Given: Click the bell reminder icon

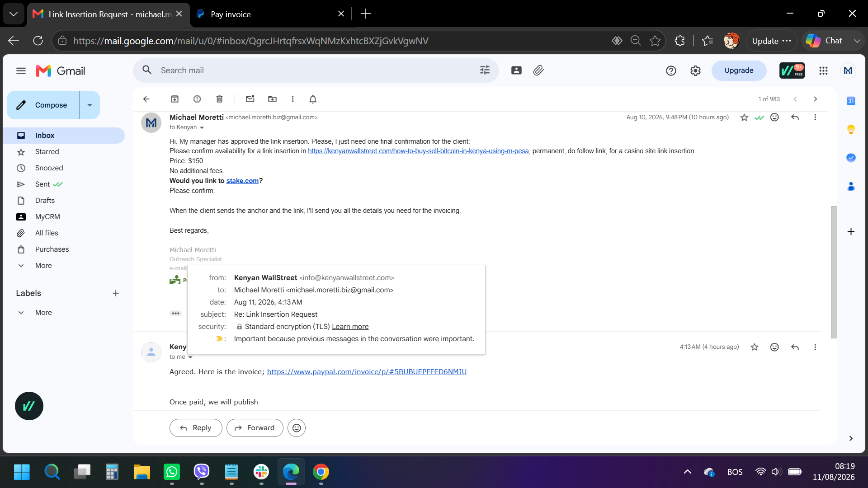Looking at the screenshot, I should click(x=313, y=99).
